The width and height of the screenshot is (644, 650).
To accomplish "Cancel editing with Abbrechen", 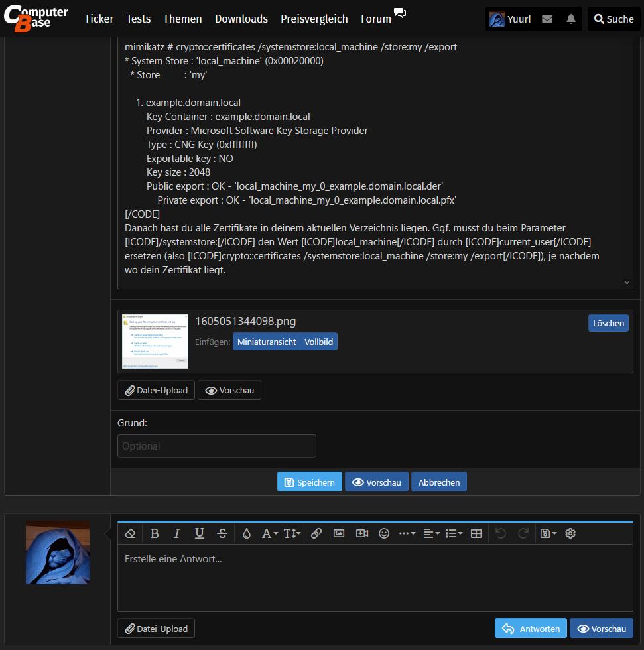I will (x=439, y=482).
